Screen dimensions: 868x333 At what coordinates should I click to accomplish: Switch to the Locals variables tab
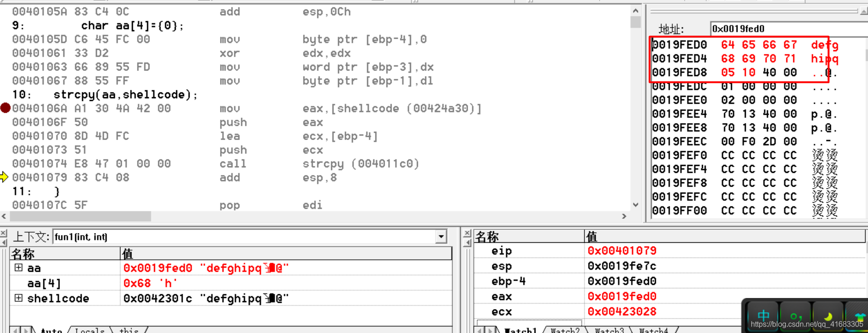point(89,330)
